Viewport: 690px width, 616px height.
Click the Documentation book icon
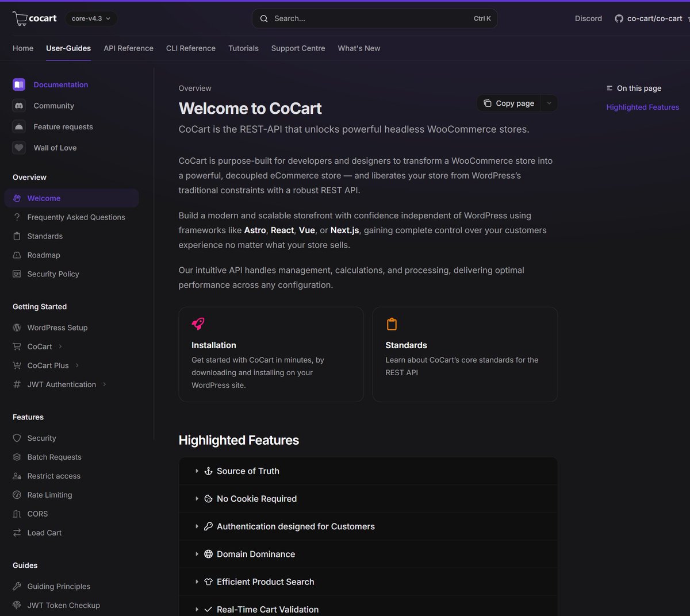(19, 84)
